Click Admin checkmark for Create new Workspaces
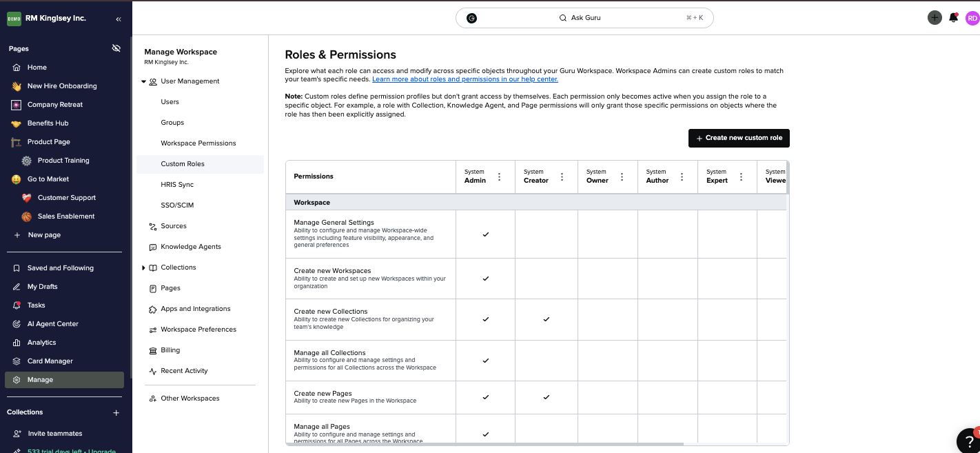 486,279
